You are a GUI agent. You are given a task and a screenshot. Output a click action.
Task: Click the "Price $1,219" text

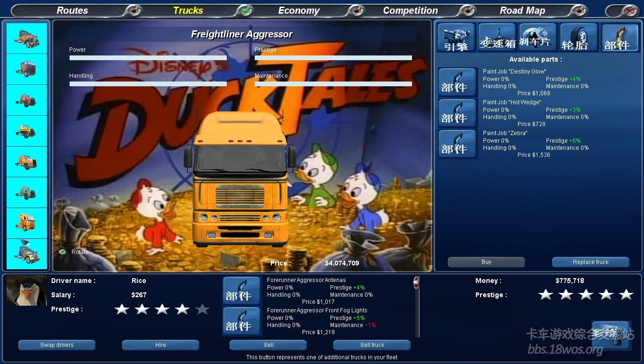tap(318, 332)
